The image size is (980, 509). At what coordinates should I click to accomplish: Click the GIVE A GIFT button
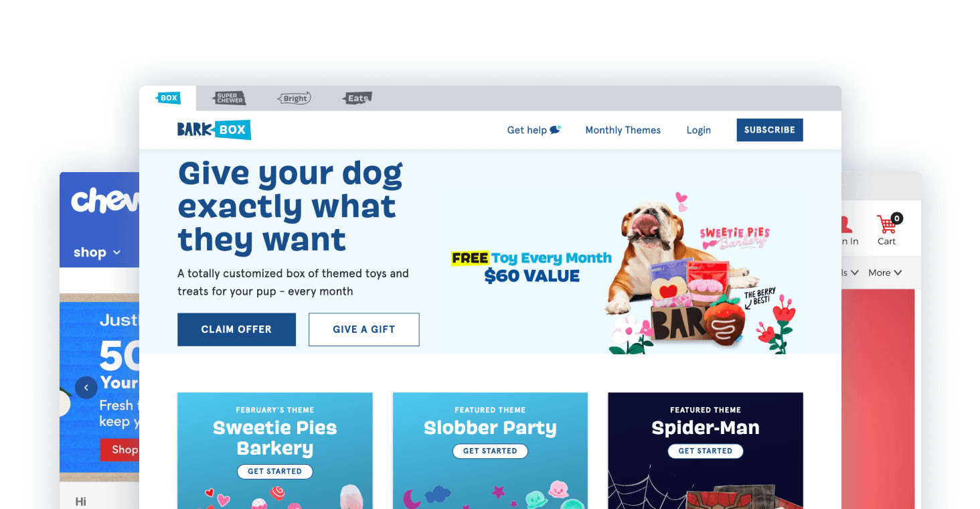click(363, 330)
